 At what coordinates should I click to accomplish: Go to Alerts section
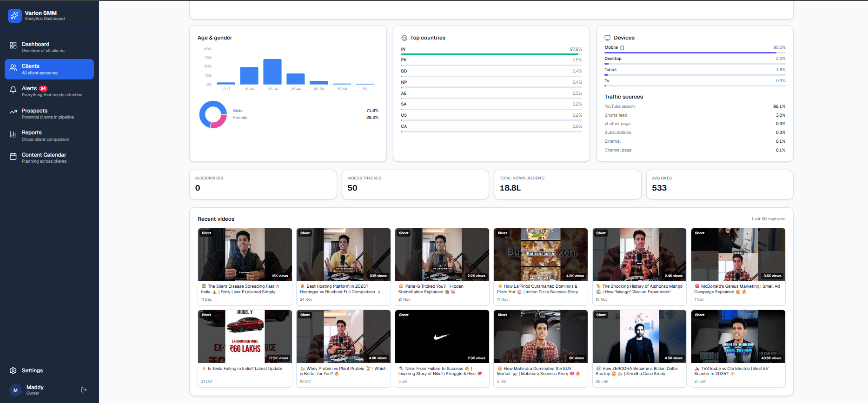[49, 91]
